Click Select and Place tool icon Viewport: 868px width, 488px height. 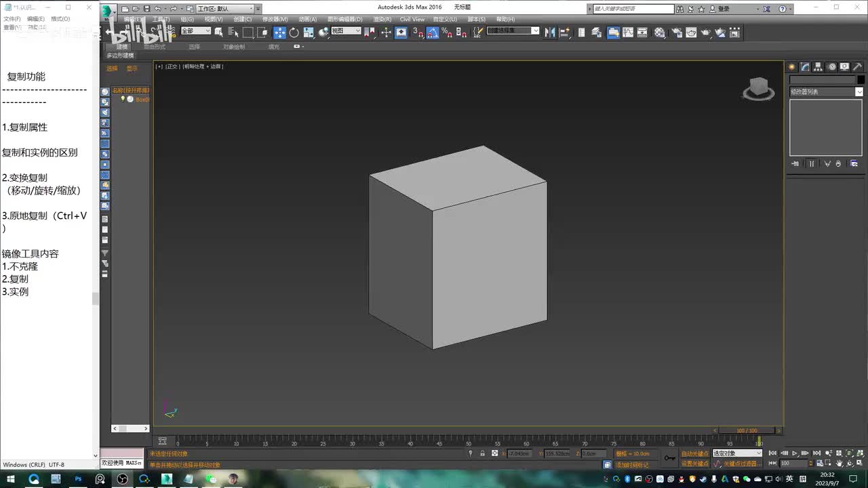[x=323, y=33]
